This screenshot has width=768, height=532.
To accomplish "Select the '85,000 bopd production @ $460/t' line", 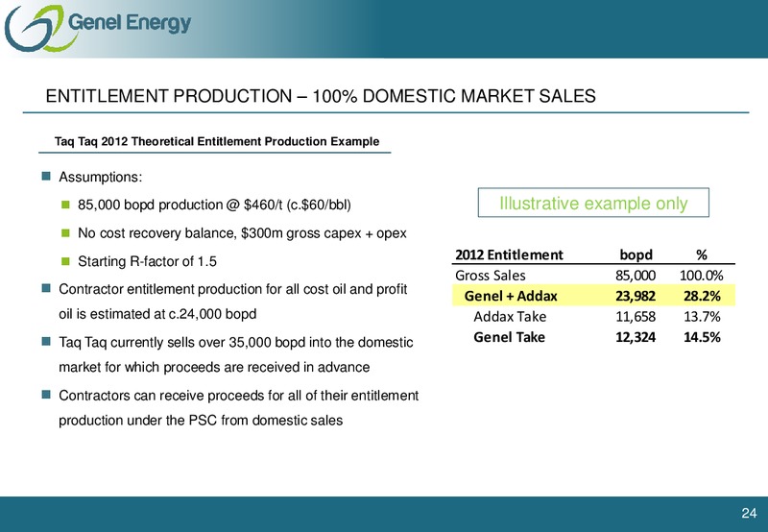I will tap(214, 205).
